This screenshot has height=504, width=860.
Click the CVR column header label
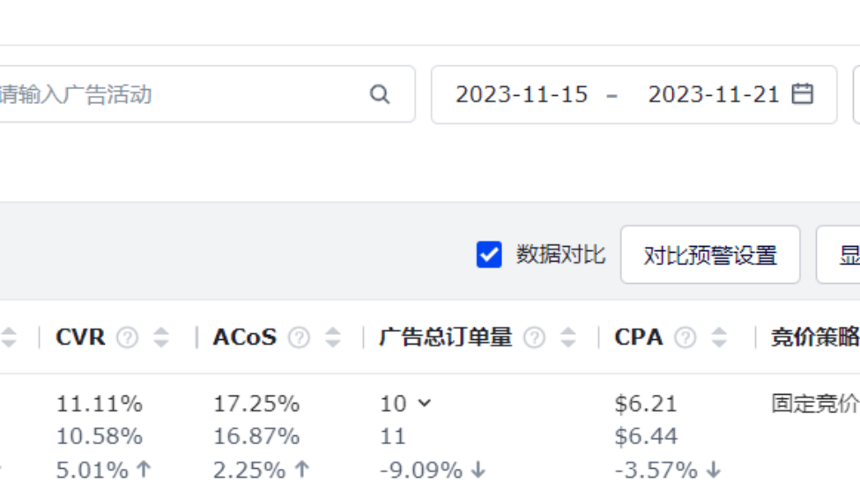click(80, 337)
